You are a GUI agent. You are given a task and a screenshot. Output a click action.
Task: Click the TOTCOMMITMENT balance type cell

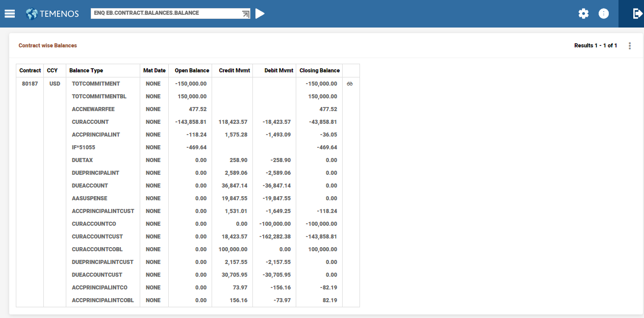(x=96, y=84)
